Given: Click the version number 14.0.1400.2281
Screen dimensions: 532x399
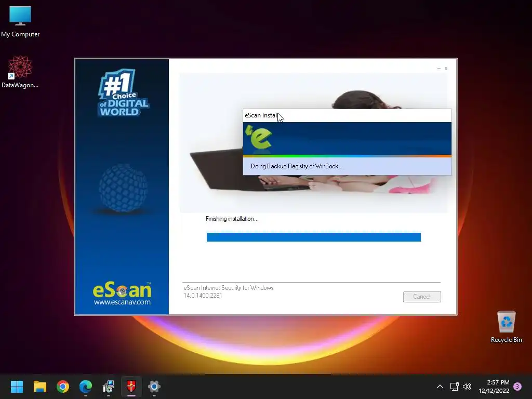Looking at the screenshot, I should coord(203,296).
